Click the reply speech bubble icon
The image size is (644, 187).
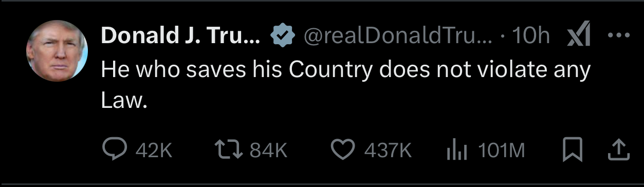tap(112, 149)
